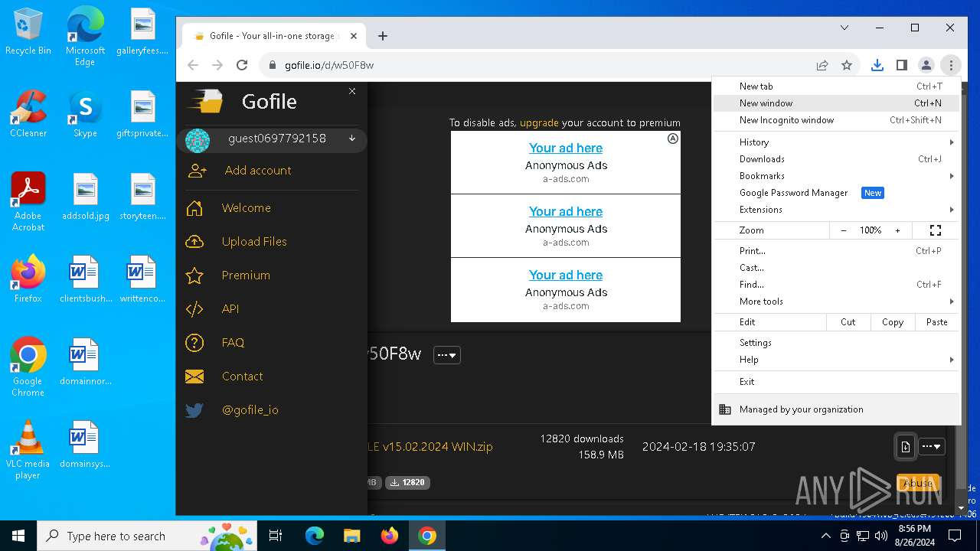Expand History submenu

pyautogui.click(x=837, y=142)
